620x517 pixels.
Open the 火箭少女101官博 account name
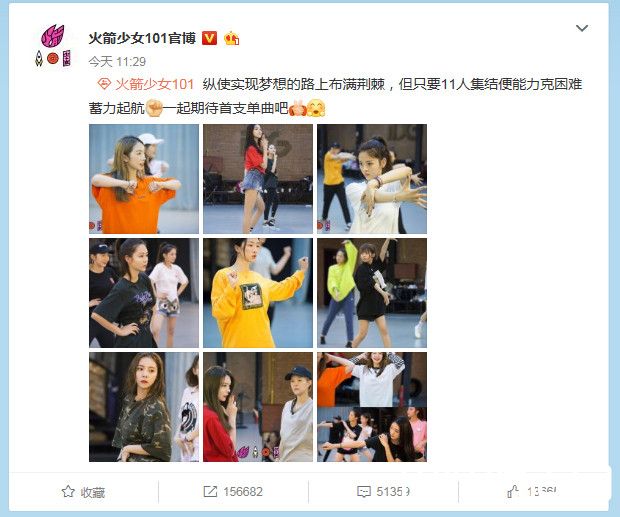tap(142, 38)
